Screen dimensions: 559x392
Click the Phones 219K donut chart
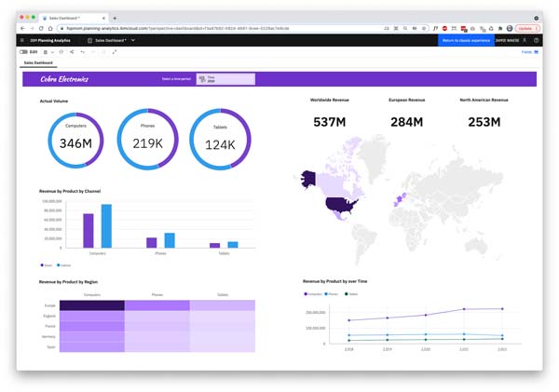click(x=147, y=139)
